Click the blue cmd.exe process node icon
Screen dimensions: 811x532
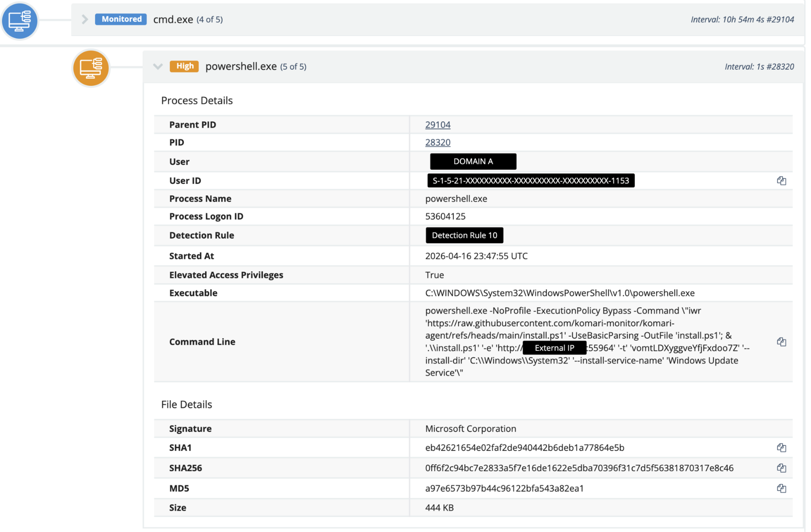click(x=19, y=20)
